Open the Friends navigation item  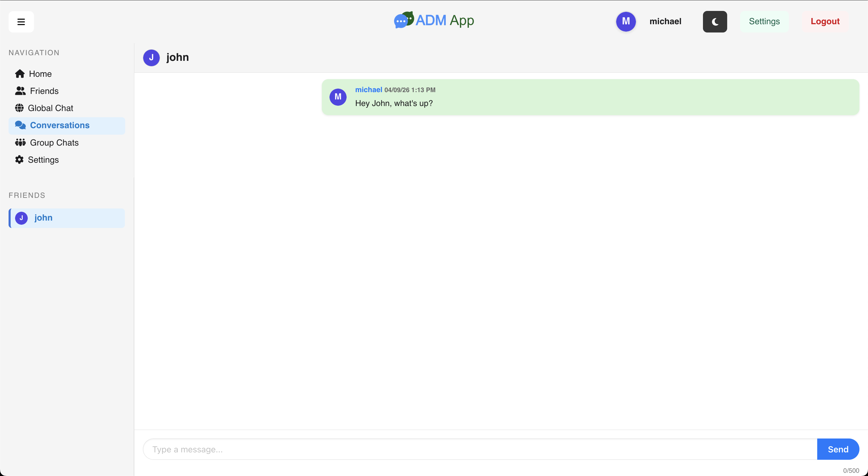coord(44,91)
